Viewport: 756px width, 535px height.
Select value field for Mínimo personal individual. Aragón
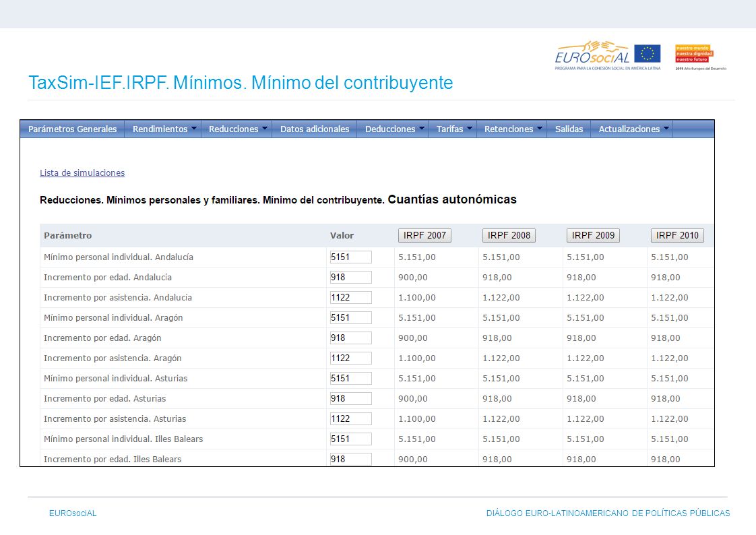[x=350, y=318]
